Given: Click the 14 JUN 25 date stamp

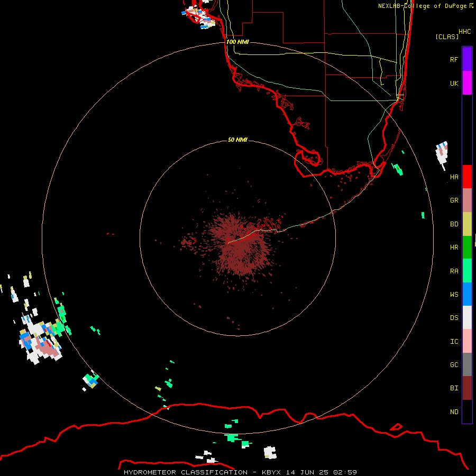Looking at the screenshot, I should pyautogui.click(x=308, y=472).
